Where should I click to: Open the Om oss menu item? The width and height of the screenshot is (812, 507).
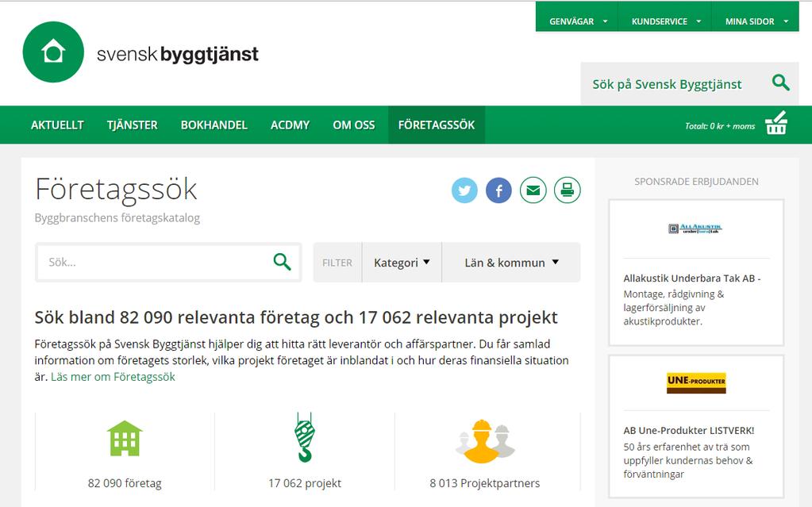[x=354, y=125]
